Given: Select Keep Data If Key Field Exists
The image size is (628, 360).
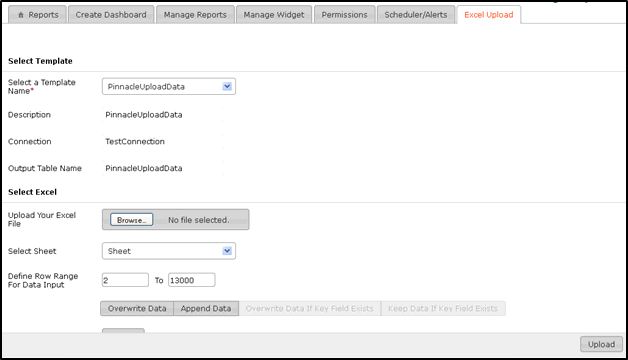Looking at the screenshot, I should (x=443, y=308).
